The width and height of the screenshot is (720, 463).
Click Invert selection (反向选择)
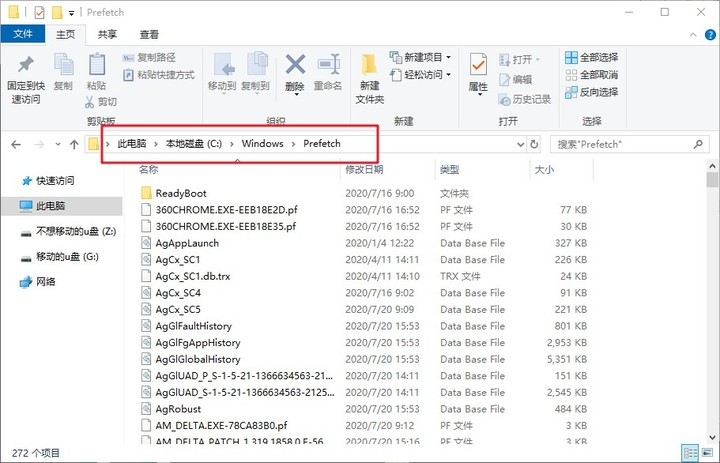coord(591,92)
